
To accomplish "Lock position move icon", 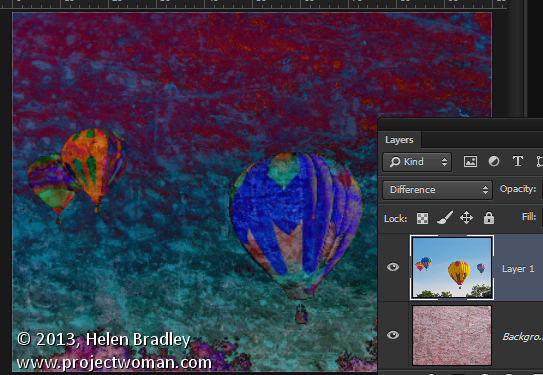I will (x=466, y=218).
